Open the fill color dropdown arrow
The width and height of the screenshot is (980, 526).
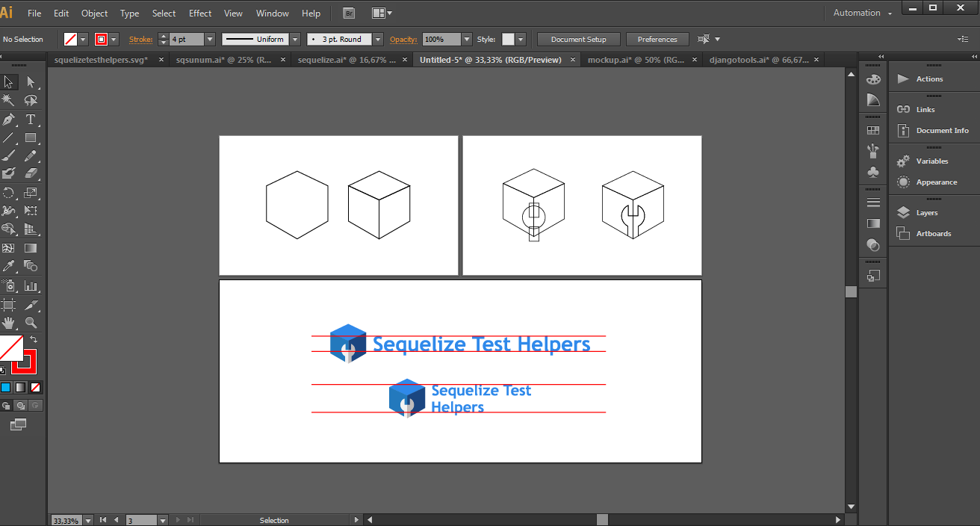[84, 39]
